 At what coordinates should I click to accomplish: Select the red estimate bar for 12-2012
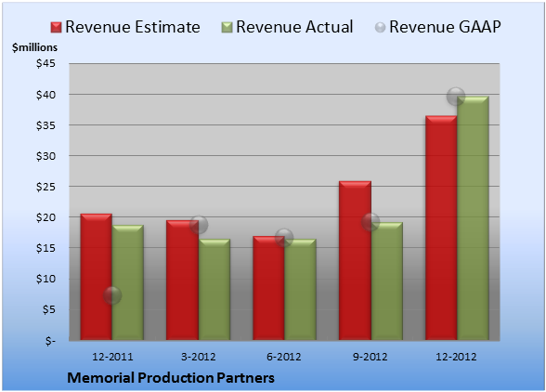(x=441, y=228)
